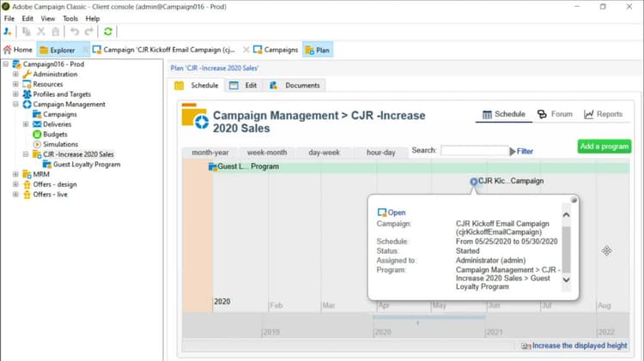Select Guest Loyalty Program tree item
This screenshot has width=644, height=361.
pyautogui.click(x=82, y=165)
